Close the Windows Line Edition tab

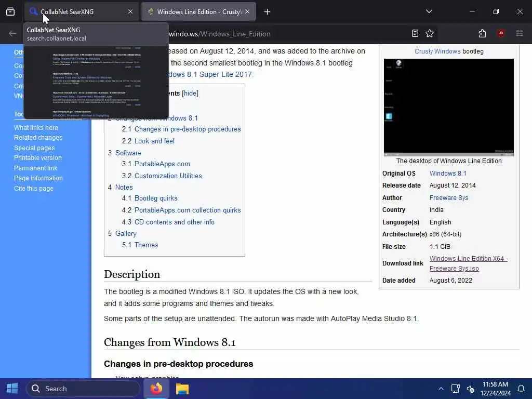pos(247,12)
